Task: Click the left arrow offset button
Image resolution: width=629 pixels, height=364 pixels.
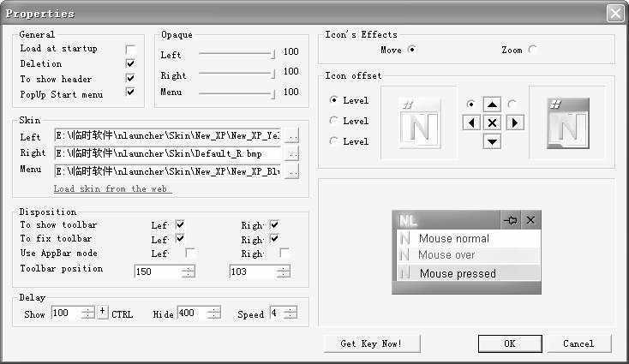Action: [x=472, y=122]
